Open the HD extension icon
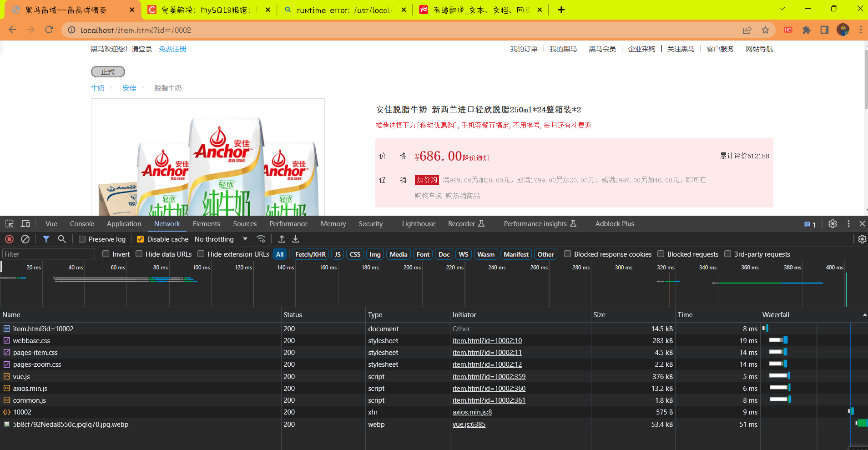868x450 pixels. click(788, 30)
